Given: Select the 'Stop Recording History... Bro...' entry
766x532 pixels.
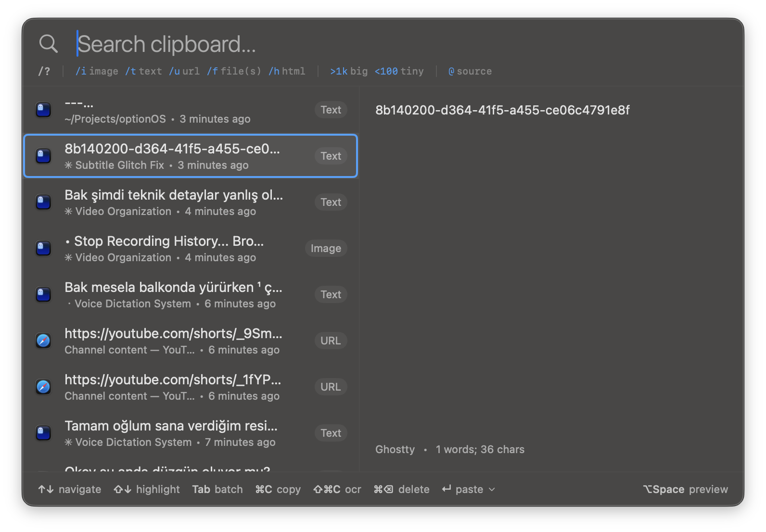Looking at the screenshot, I should click(191, 248).
